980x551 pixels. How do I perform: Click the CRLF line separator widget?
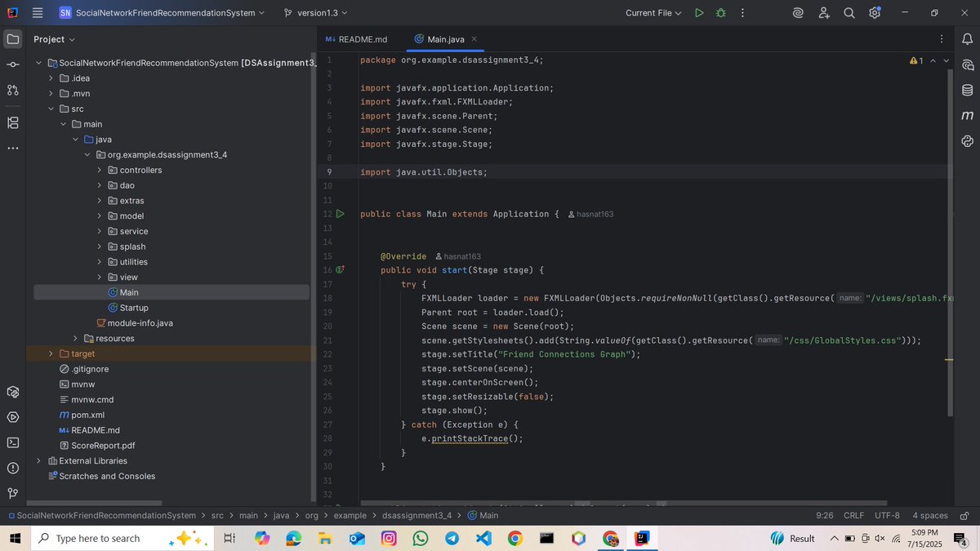853,516
